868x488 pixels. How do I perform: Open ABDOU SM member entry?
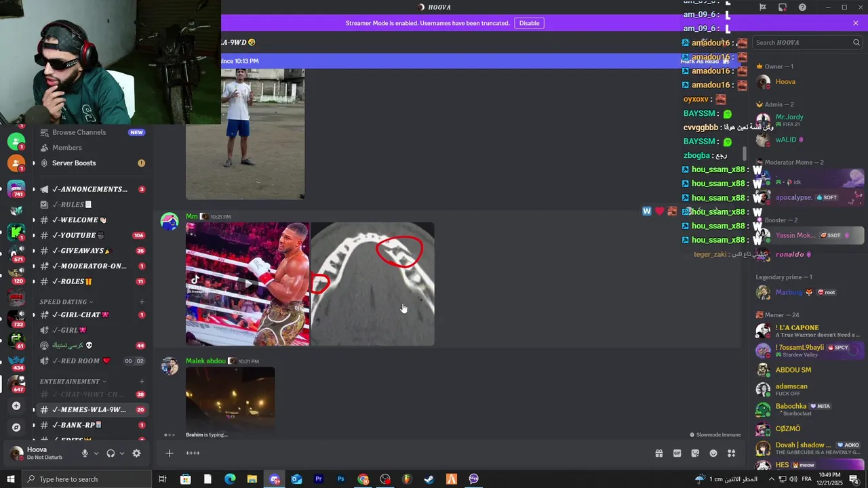pyautogui.click(x=809, y=370)
